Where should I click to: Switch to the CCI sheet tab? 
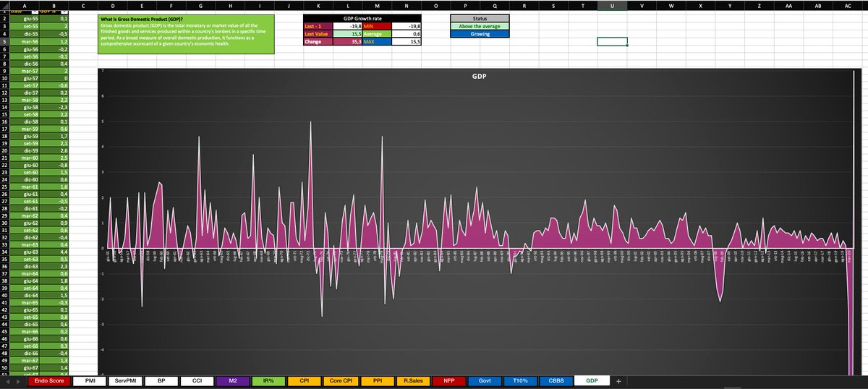pos(197,380)
